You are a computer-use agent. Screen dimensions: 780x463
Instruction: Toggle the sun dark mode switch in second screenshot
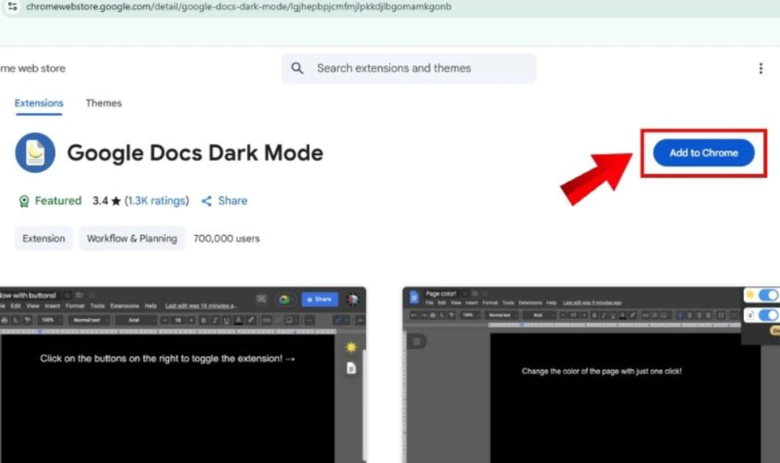point(767,295)
